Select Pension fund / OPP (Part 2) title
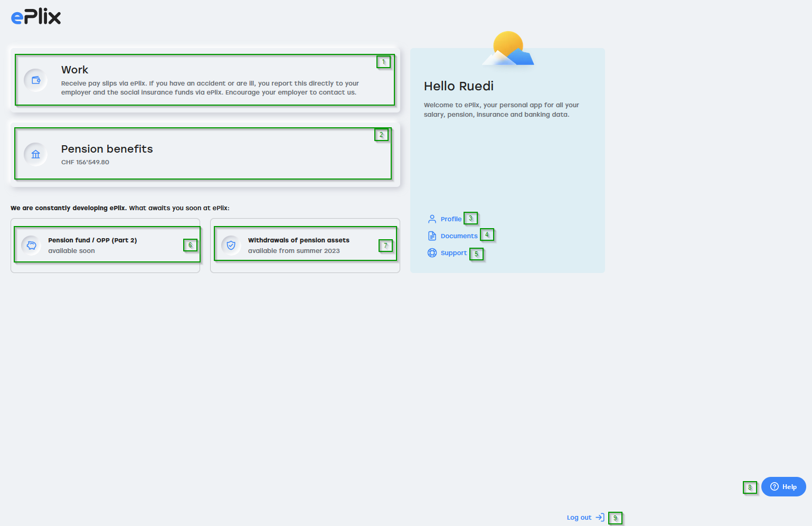Screen dimensions: 812x526 [x=92, y=240]
